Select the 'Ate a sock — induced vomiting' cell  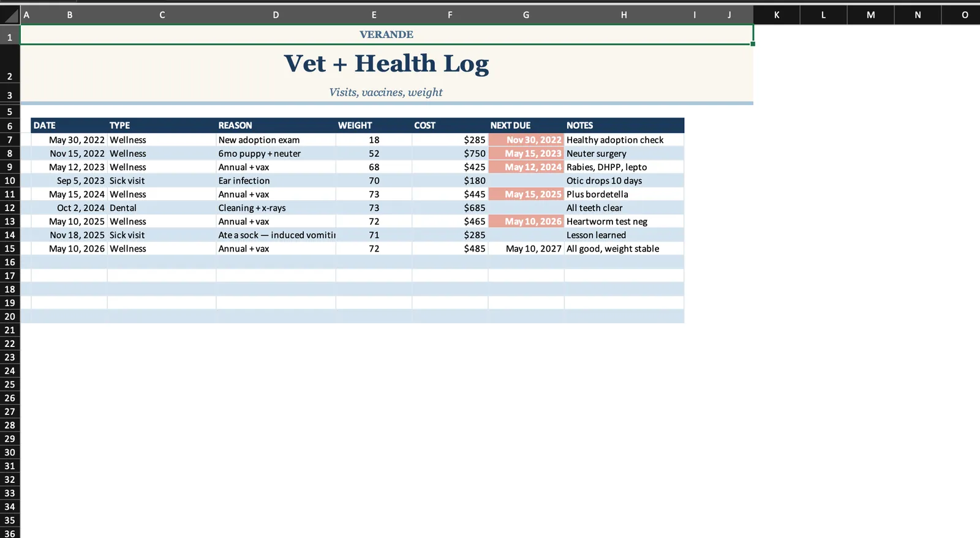(276, 235)
